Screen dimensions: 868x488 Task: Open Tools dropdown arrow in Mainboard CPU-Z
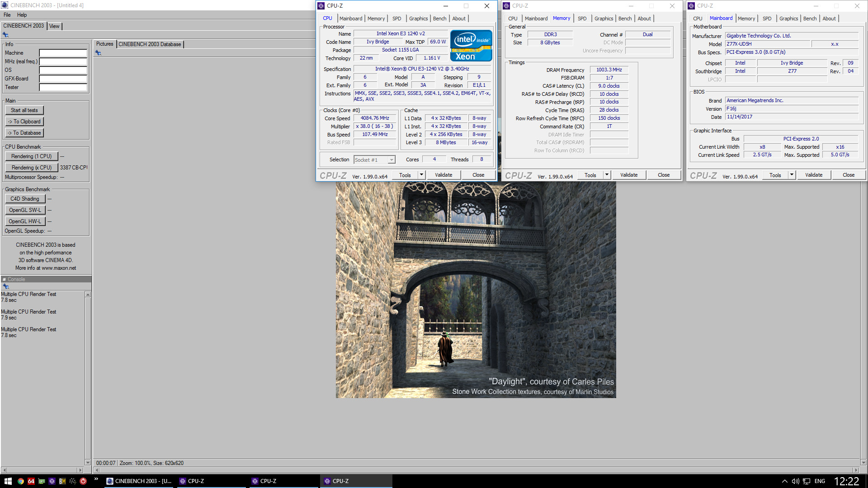792,175
